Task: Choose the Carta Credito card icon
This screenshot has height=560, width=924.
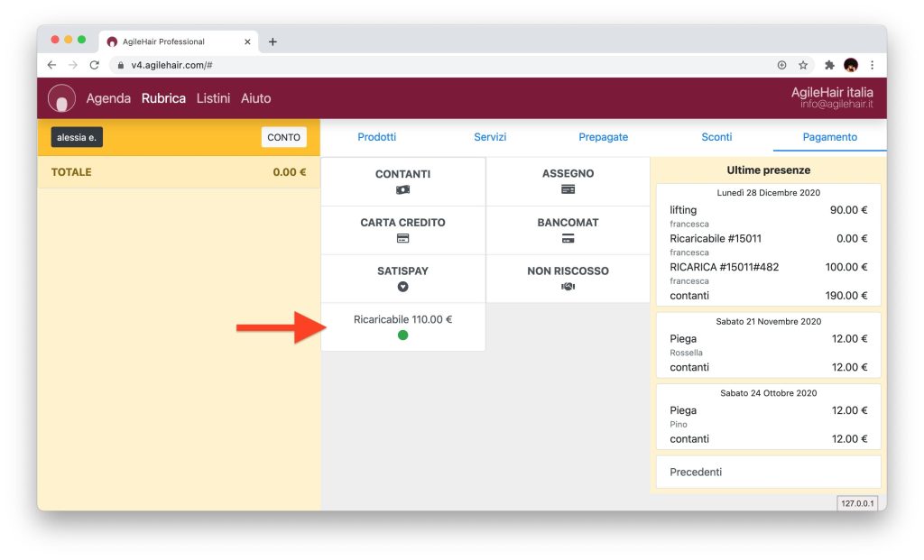Action: [x=402, y=239]
